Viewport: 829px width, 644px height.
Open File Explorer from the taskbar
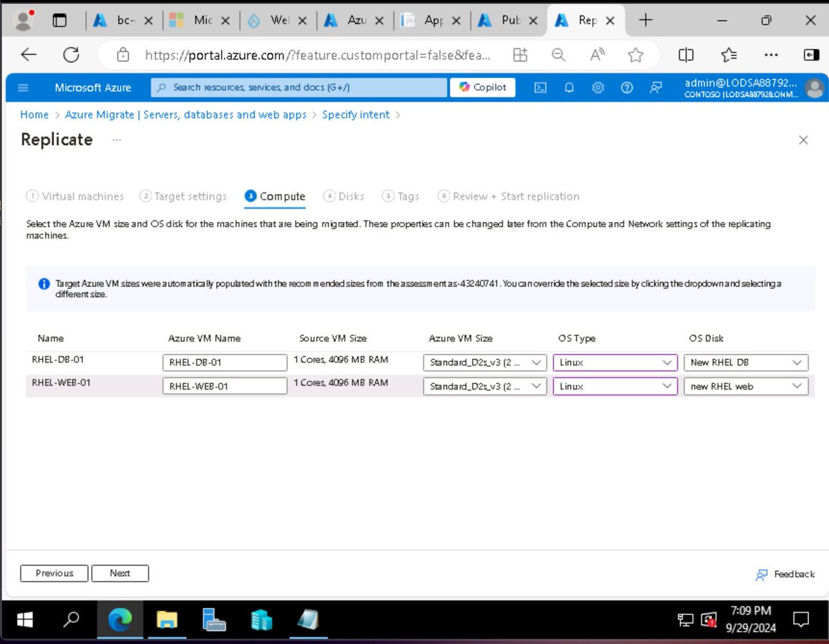click(x=166, y=621)
